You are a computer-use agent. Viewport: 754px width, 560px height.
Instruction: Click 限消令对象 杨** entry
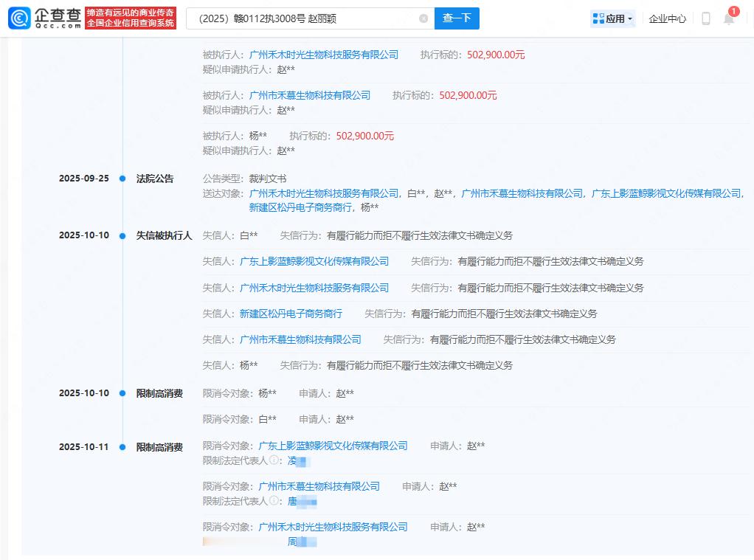pos(267,393)
